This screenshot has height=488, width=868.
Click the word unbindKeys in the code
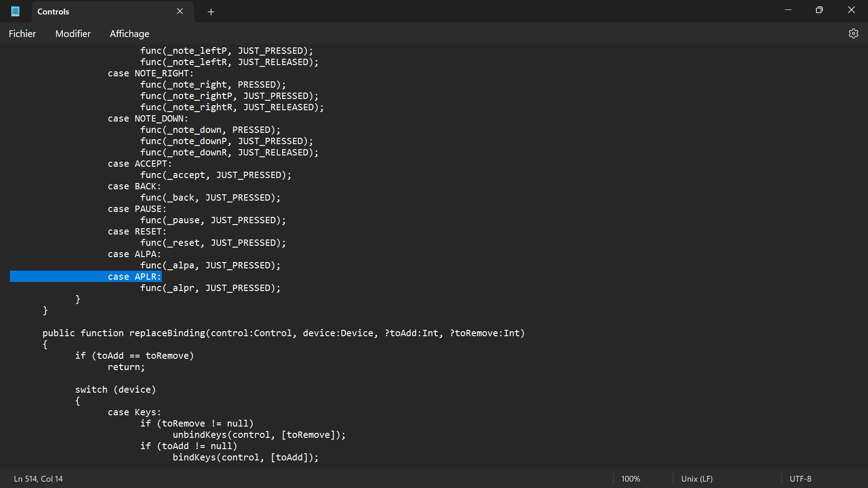pos(200,435)
